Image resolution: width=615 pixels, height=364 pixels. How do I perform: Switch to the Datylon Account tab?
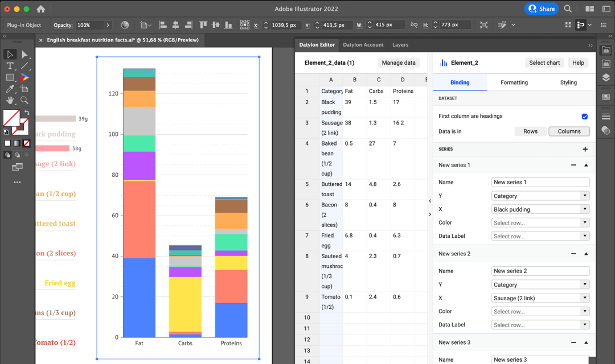[363, 44]
